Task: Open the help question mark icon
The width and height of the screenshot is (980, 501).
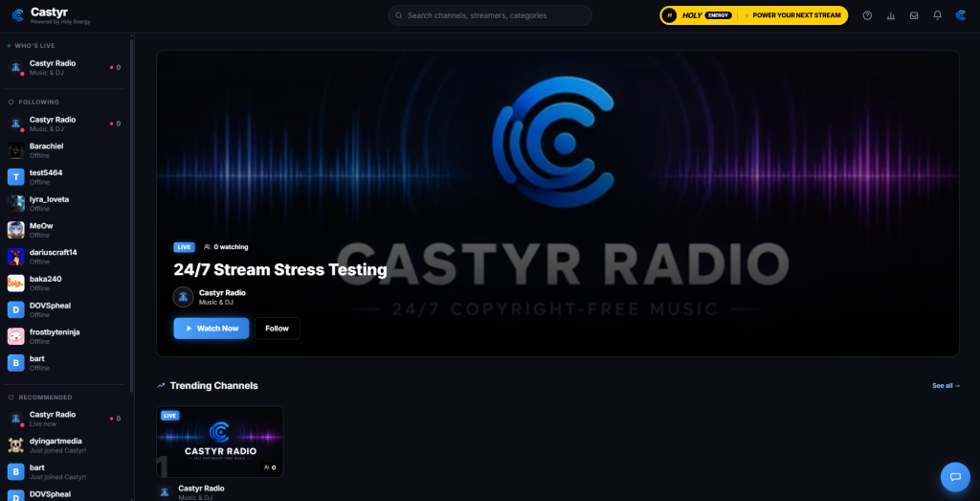Action: [x=867, y=15]
